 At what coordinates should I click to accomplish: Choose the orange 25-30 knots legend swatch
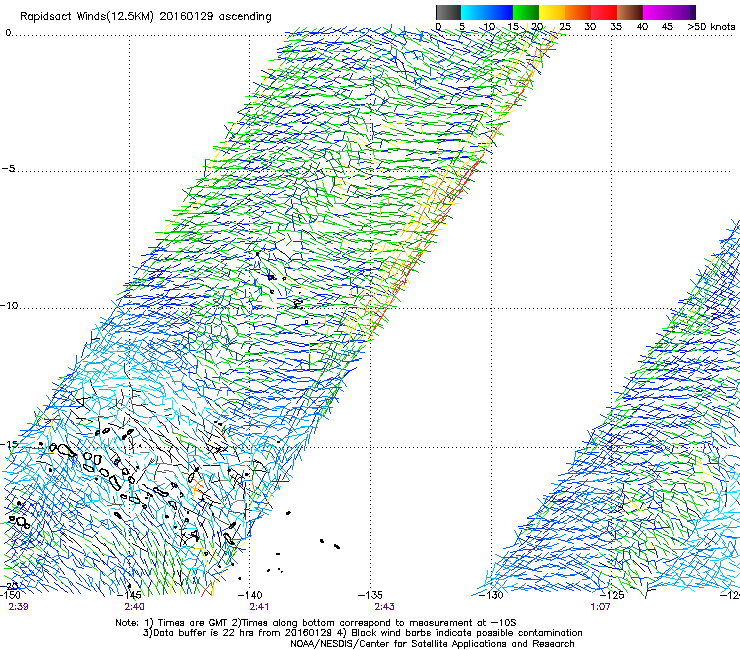point(578,12)
